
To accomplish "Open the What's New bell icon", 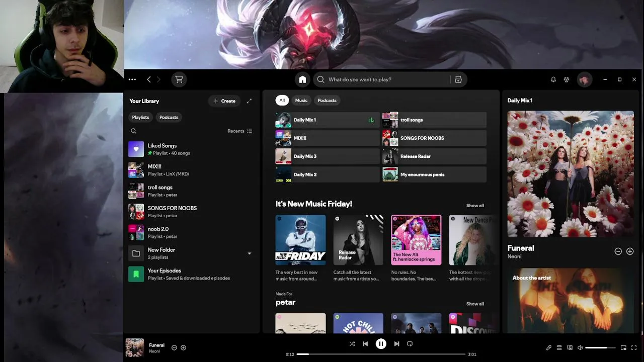I will point(553,79).
